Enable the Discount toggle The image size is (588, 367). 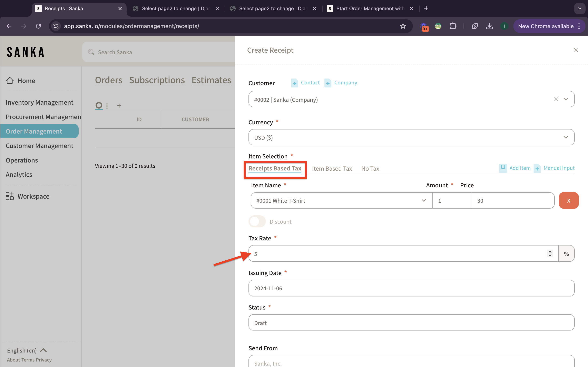click(x=257, y=221)
